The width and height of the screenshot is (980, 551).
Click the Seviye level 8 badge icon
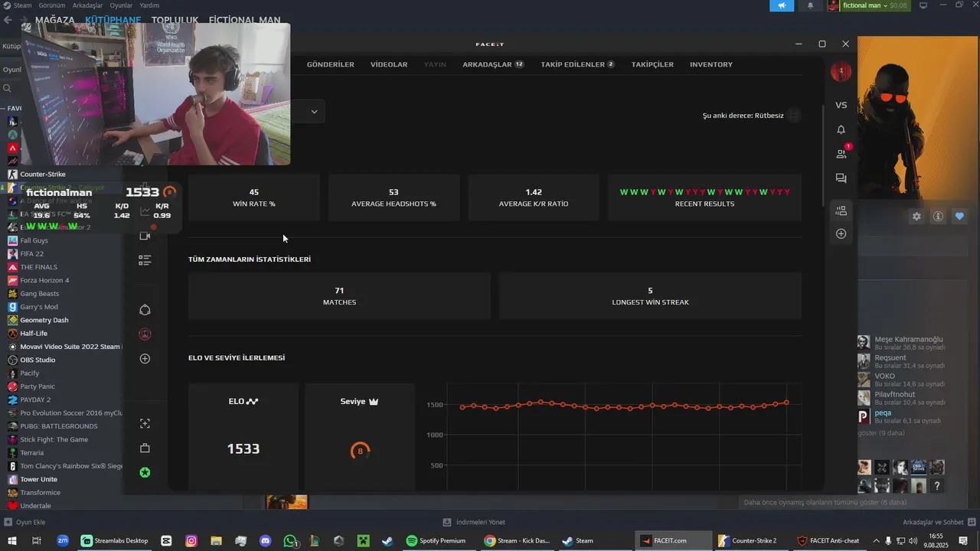click(360, 451)
